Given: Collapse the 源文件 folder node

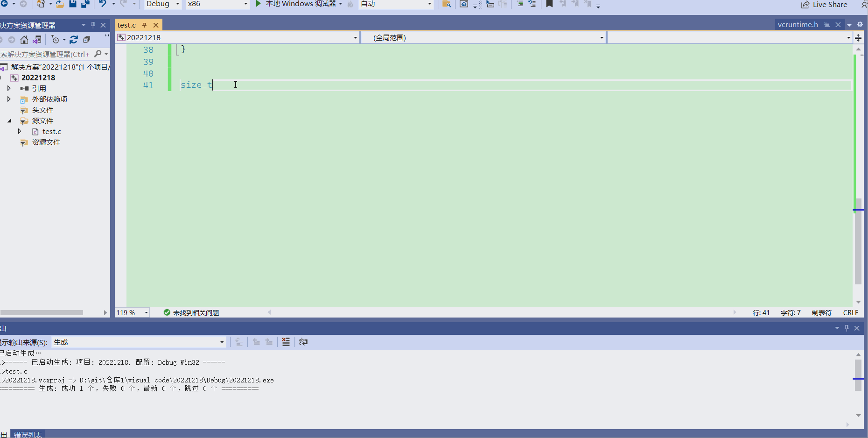Looking at the screenshot, I should pos(9,121).
